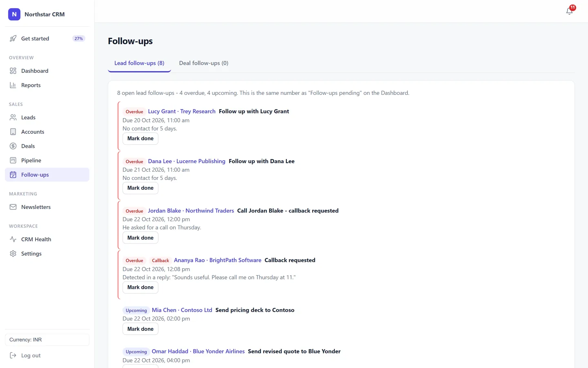
Task: Click the Accounts building icon
Action: click(x=13, y=132)
